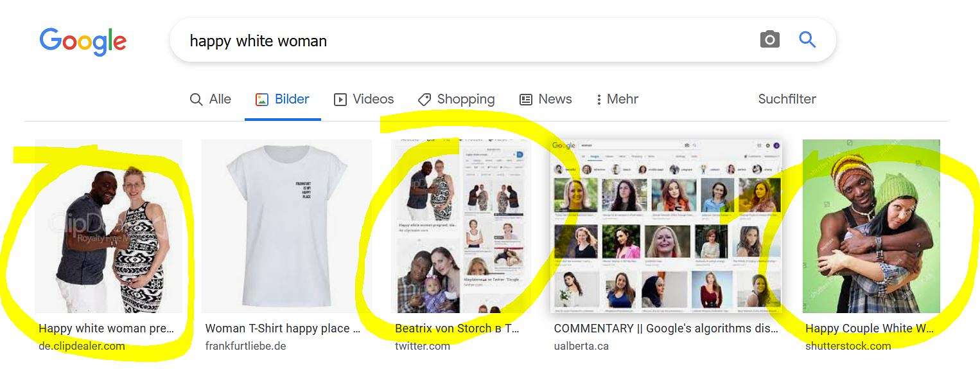This screenshot has width=980, height=369.
Task: Click the play icon beside Videos
Action: pos(340,100)
